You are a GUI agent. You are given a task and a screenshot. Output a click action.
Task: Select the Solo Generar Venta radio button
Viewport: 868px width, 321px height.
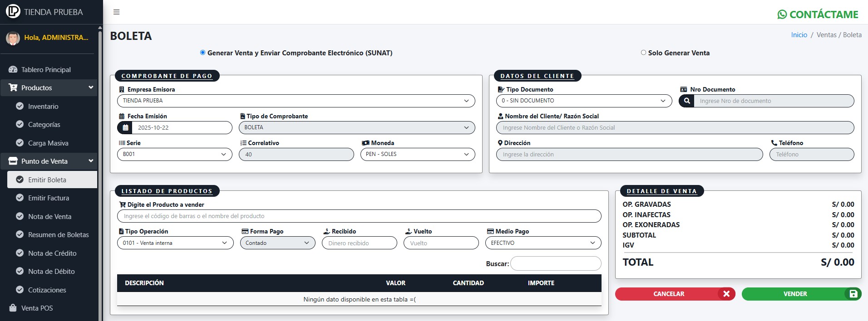click(643, 53)
